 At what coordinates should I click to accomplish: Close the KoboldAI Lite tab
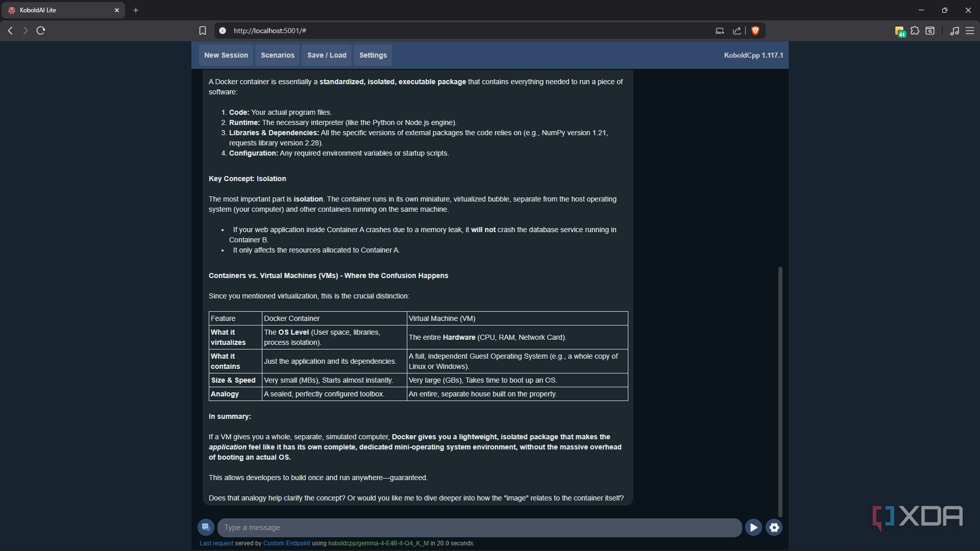click(x=117, y=10)
